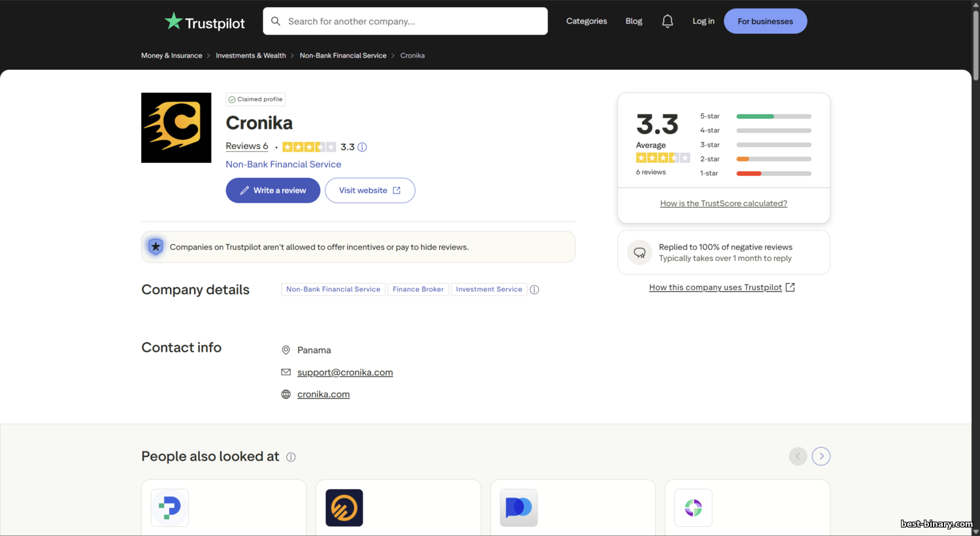Image resolution: width=980 pixels, height=536 pixels.
Task: Show next companies with right arrow
Action: [821, 456]
